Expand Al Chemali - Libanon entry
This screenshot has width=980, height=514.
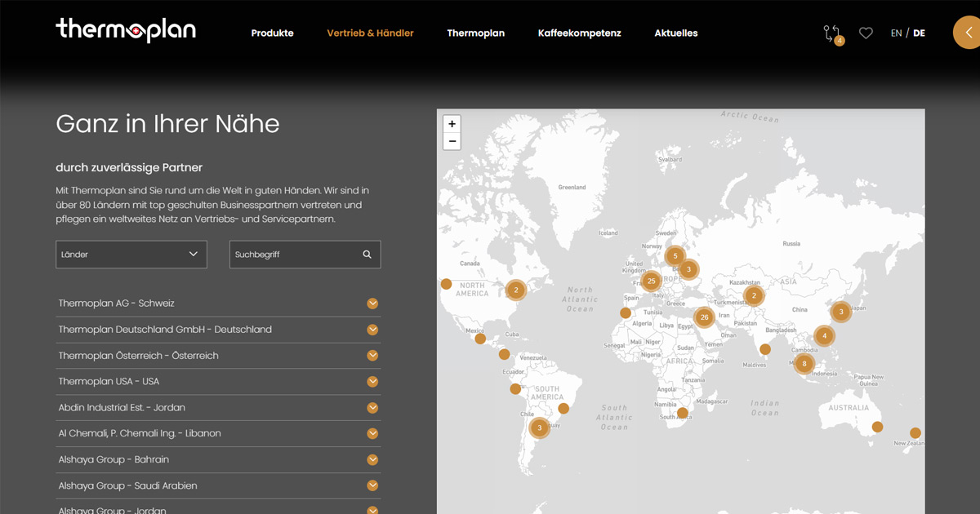373,433
